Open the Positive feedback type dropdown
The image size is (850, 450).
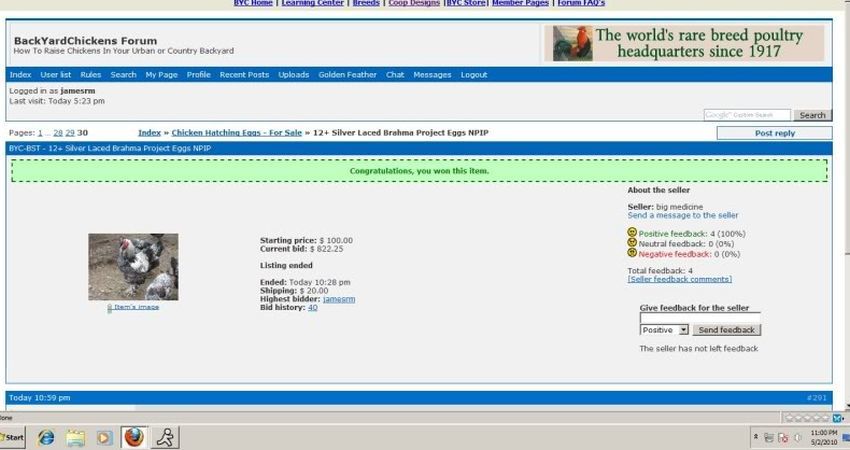point(664,330)
